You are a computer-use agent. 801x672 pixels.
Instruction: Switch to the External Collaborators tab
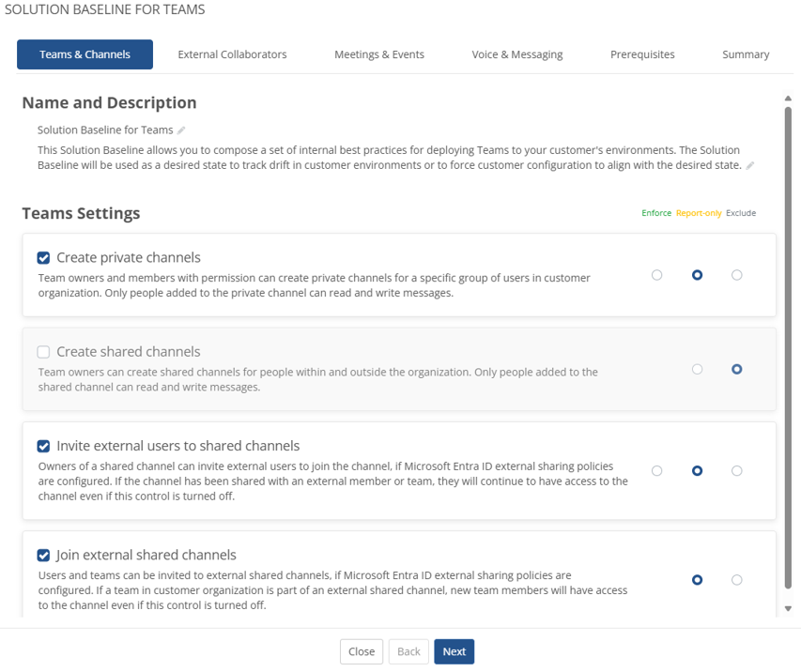tap(232, 54)
